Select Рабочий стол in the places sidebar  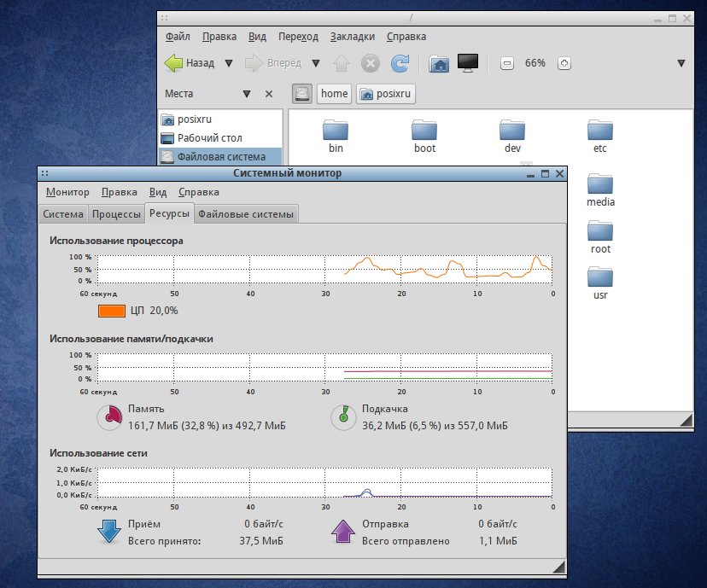[220, 138]
